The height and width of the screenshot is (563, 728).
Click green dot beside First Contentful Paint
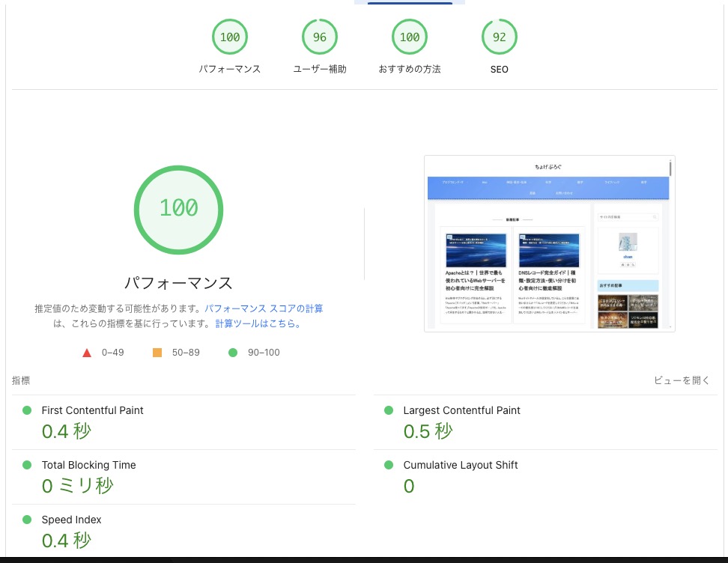[x=27, y=410]
